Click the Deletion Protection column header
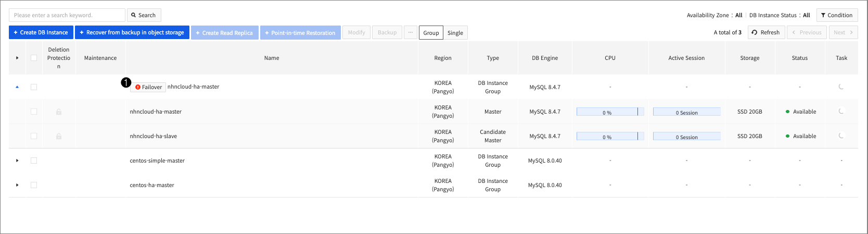868x234 pixels. pos(59,58)
